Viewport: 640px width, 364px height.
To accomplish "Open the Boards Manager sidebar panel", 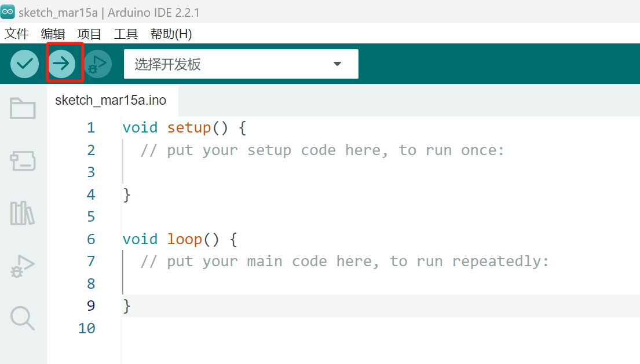I will [23, 161].
